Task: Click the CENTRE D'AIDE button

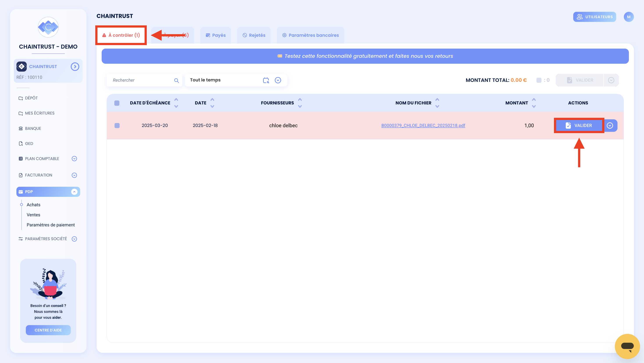Action: 48,330
